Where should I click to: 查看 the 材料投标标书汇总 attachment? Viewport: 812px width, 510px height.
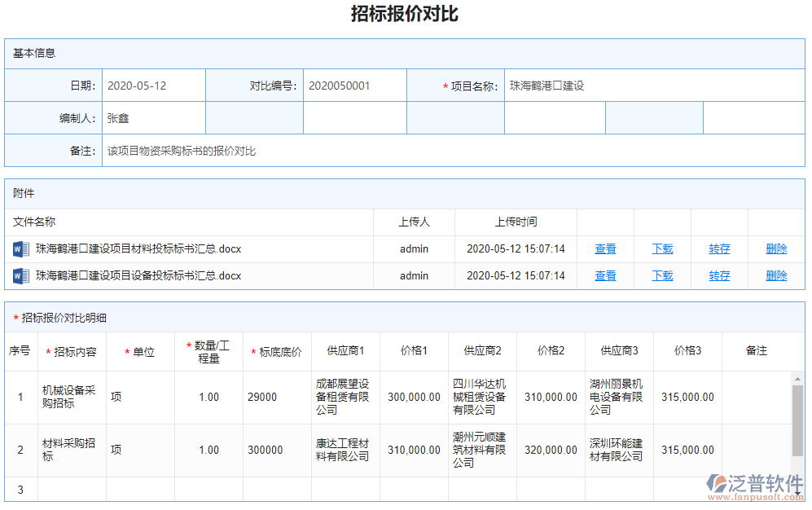tap(605, 249)
